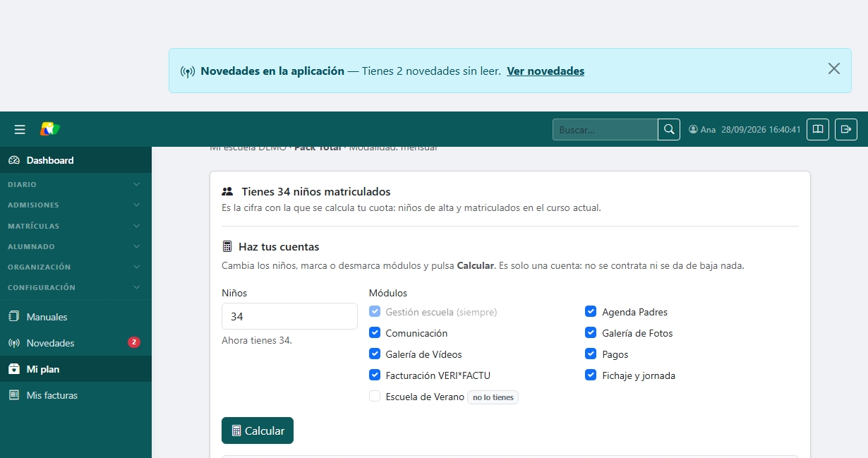This screenshot has width=868, height=458.
Task: Click the 'no lo tienes' badge
Action: [493, 397]
